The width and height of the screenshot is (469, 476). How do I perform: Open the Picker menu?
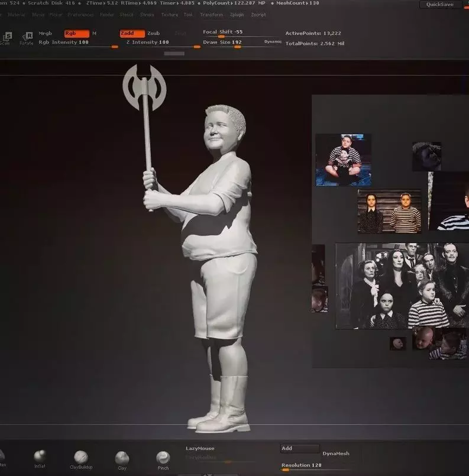point(56,15)
